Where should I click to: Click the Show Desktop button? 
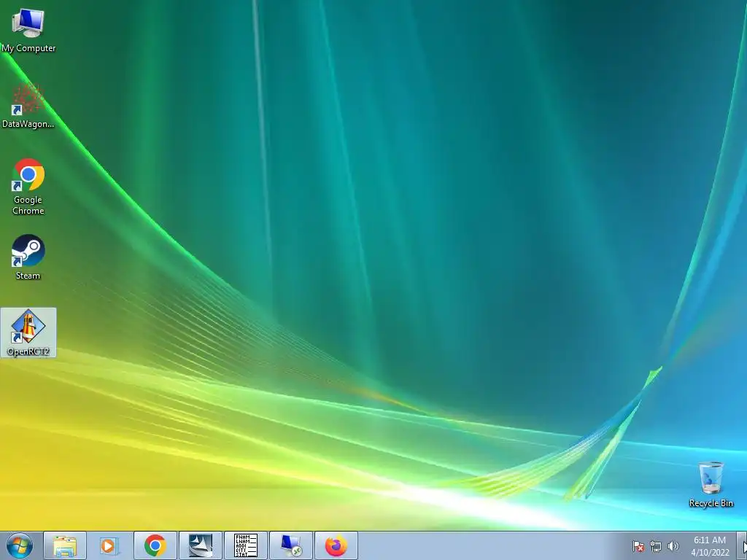[x=743, y=546]
